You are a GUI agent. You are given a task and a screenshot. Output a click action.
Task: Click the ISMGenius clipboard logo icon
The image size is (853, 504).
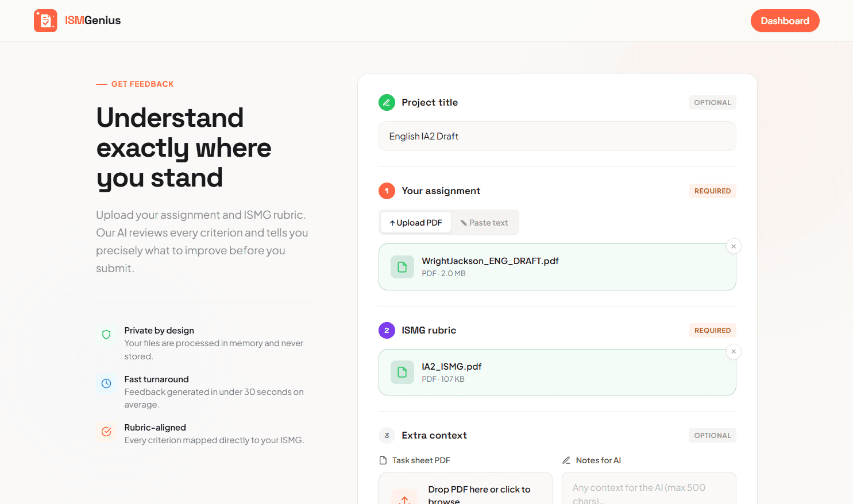(x=45, y=20)
